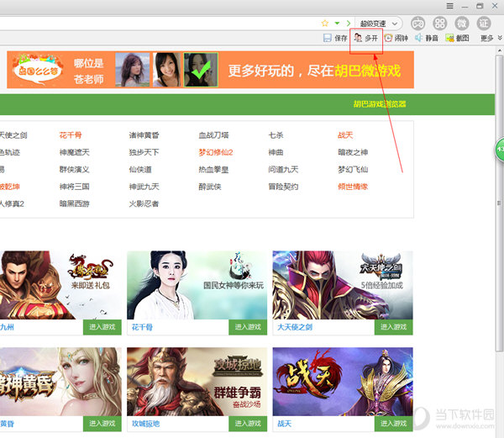The height and width of the screenshot is (438, 504).
Task: Open the 火影忍者 game link
Action: pyautogui.click(x=144, y=204)
